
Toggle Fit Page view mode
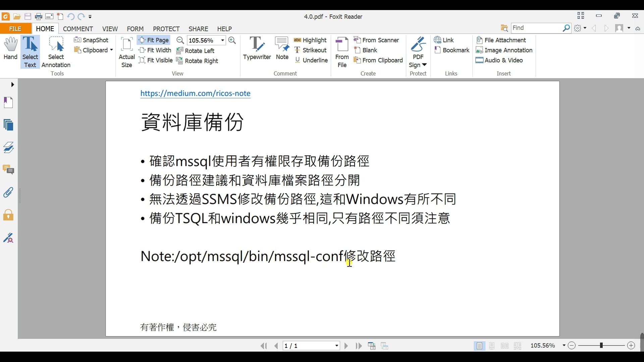[x=154, y=40]
